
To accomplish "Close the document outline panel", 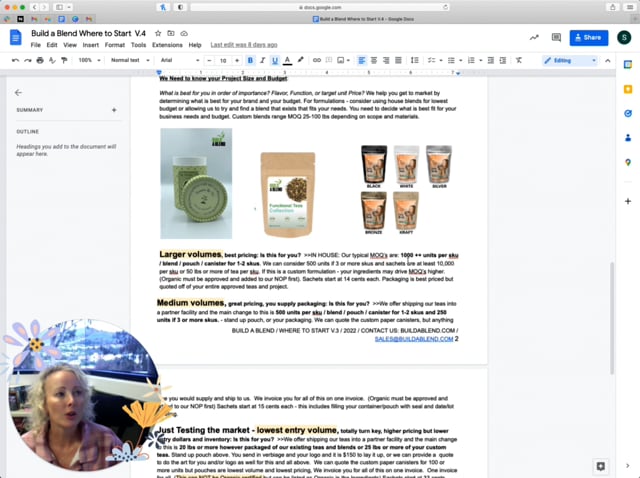I will 18,92.
